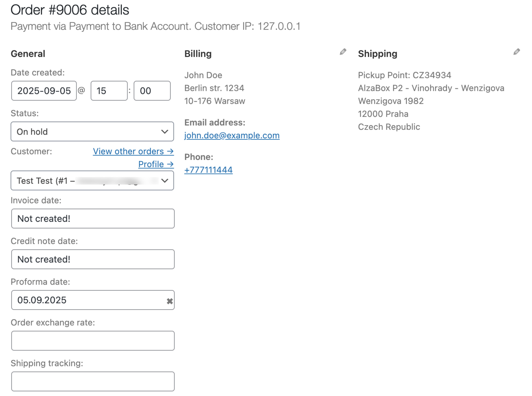This screenshot has width=532, height=396.
Task: Focus the hour field showing 15
Action: 109,91
